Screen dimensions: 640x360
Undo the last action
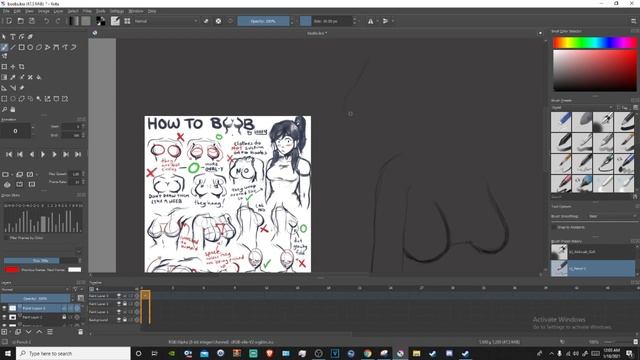pyautogui.click(x=47, y=21)
